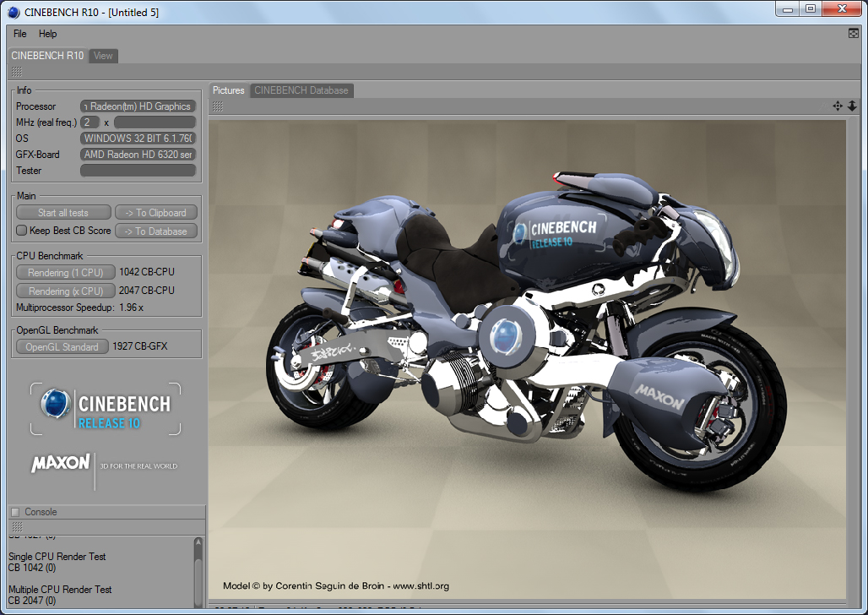Enable Keep Best CB Score checkbox
Image resolution: width=868 pixels, height=615 pixels.
[x=22, y=231]
